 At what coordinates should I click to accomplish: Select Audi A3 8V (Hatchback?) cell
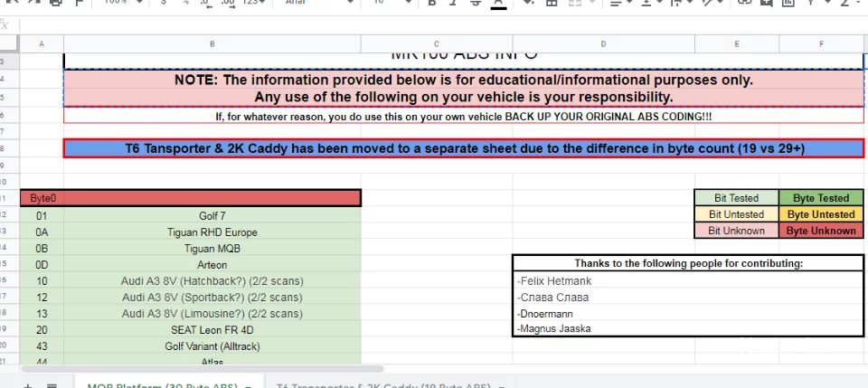coord(212,281)
